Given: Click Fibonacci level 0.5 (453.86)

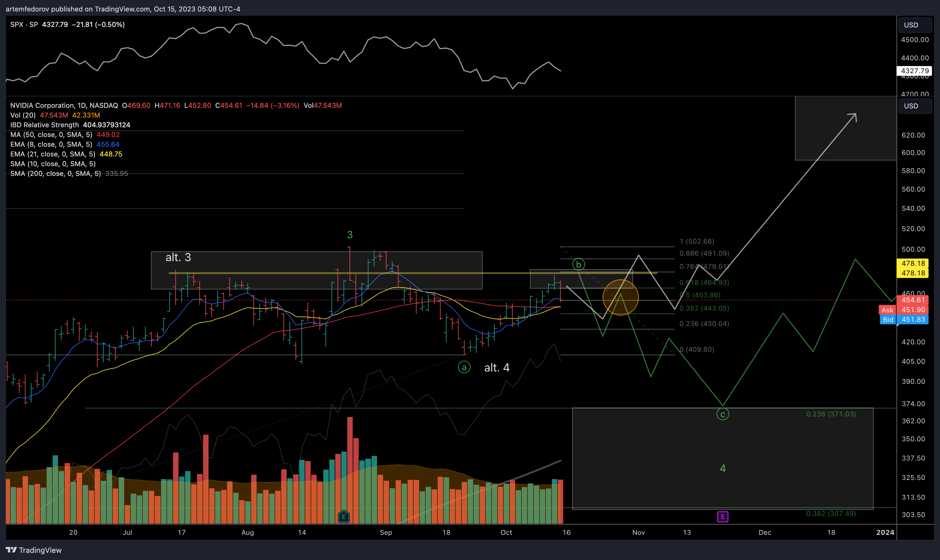Looking at the screenshot, I should click(700, 295).
